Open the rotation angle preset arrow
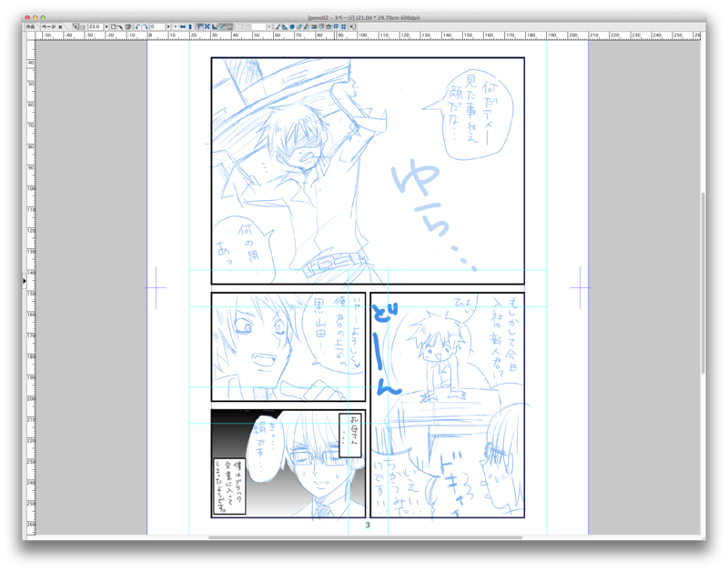Screen dimensions: 728x571 [168, 27]
